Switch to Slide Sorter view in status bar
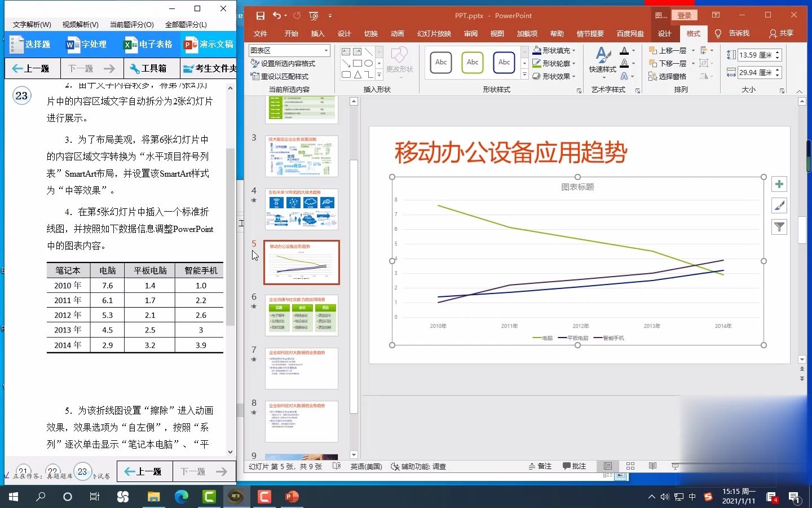The image size is (812, 508). [630, 467]
